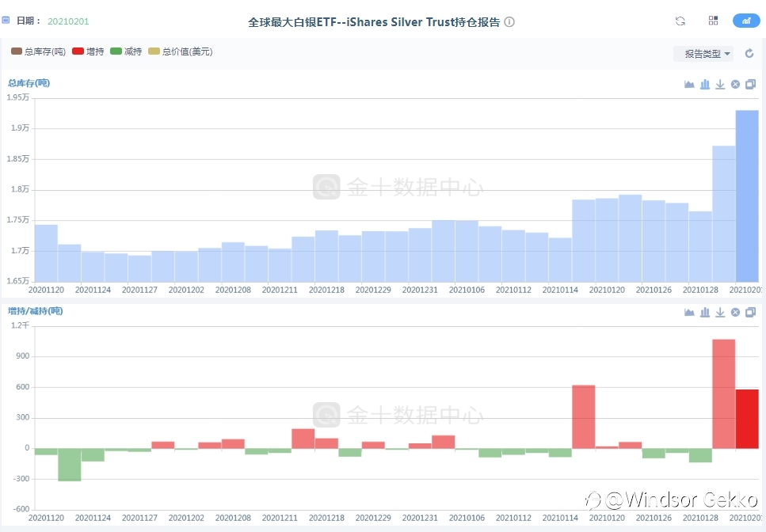
Task: Click the 1.95万 axis label
Action: [17, 97]
